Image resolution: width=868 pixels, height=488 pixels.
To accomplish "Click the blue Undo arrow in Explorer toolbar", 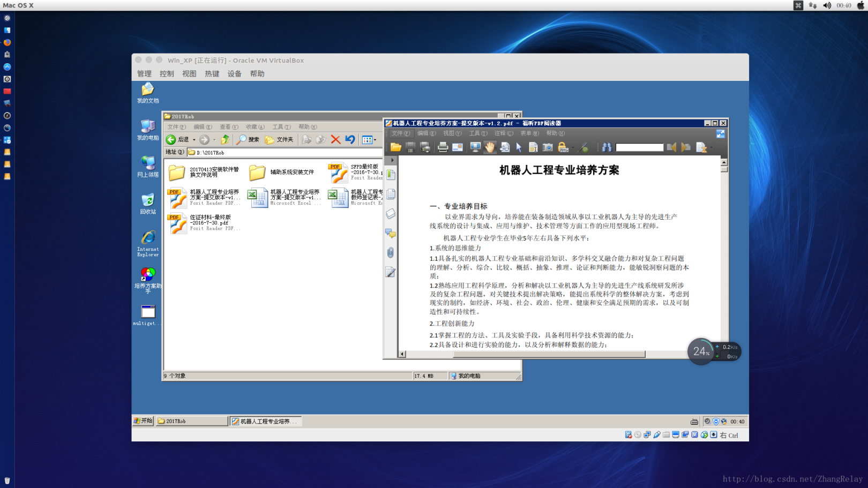I will click(350, 139).
